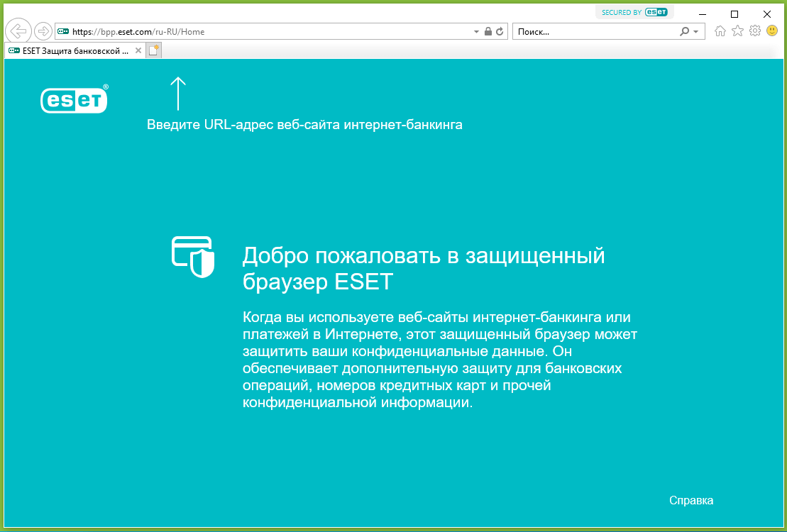Close the ESET Защита банковской tab
The image size is (787, 532).
coord(138,50)
